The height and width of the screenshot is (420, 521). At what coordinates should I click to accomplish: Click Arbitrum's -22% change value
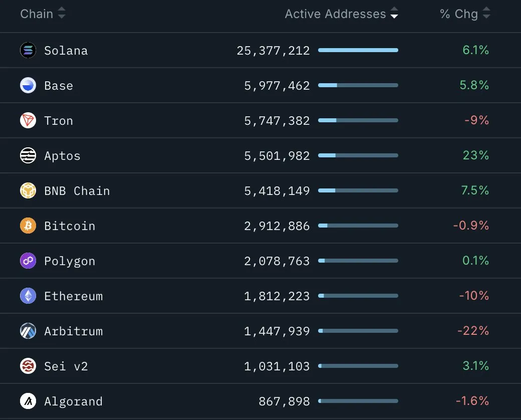(473, 331)
